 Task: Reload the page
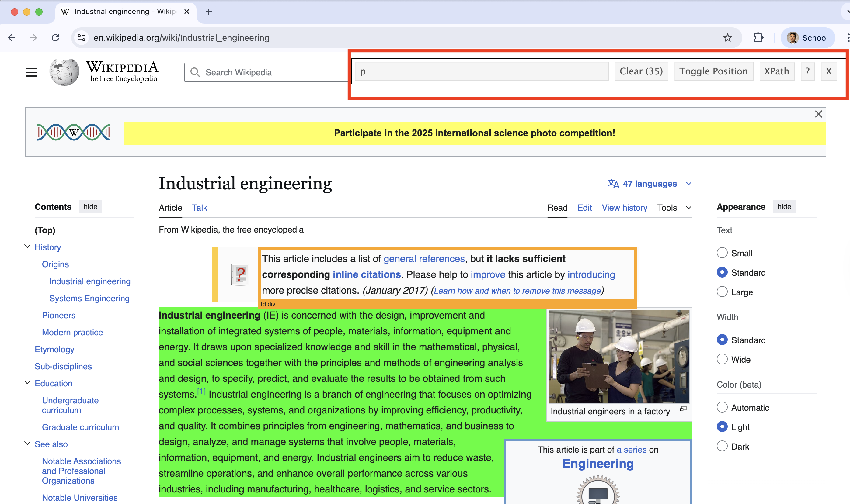[x=55, y=38]
